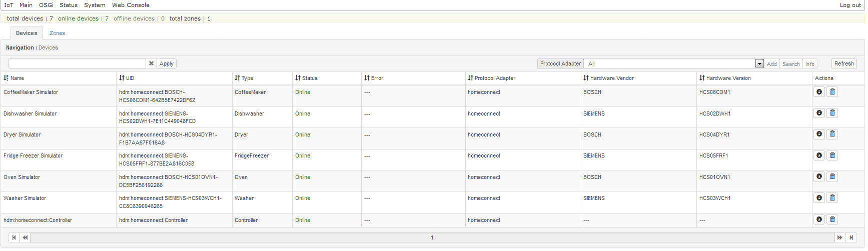The height and width of the screenshot is (251, 868).
Task: Delete Washer Simulator with trash icon
Action: tap(832, 198)
